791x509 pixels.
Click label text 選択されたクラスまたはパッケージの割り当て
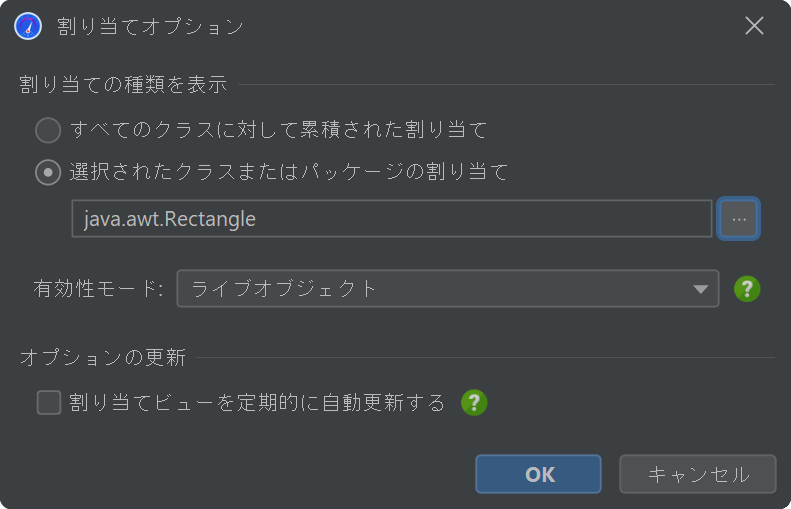point(289,173)
